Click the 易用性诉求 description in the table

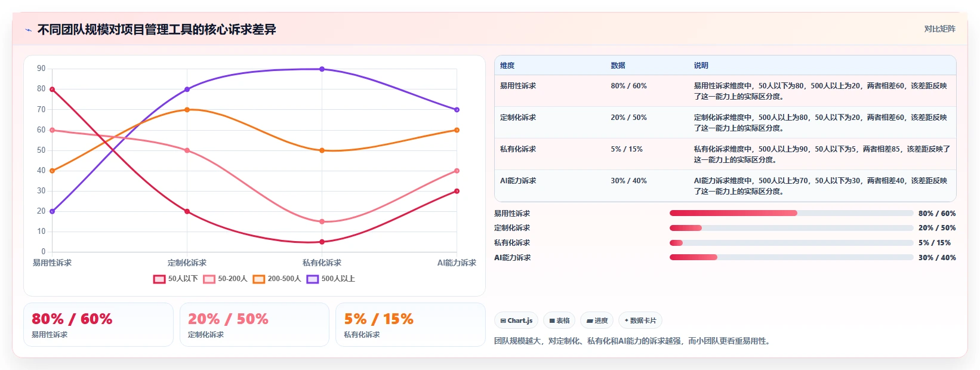tap(821, 91)
